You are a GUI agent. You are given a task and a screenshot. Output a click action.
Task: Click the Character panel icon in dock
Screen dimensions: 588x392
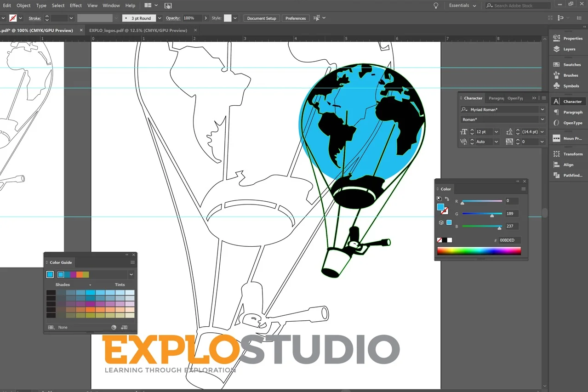point(556,102)
